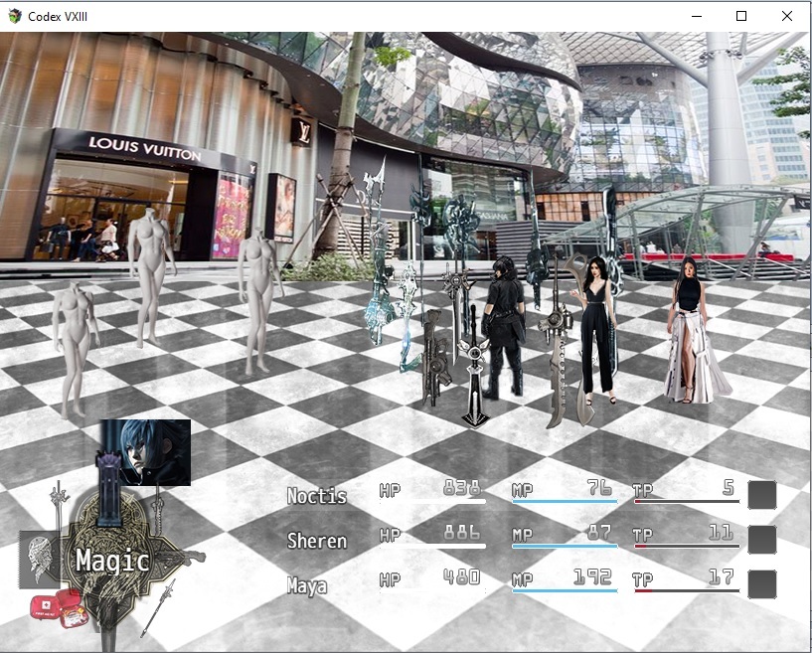
Task: Target the mannequin in front of Louis Vuitton
Action: (x=150, y=273)
